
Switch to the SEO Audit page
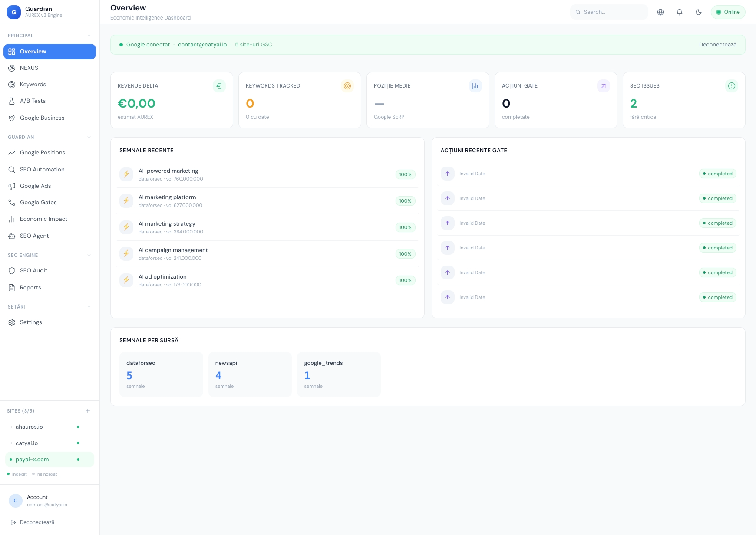33,270
